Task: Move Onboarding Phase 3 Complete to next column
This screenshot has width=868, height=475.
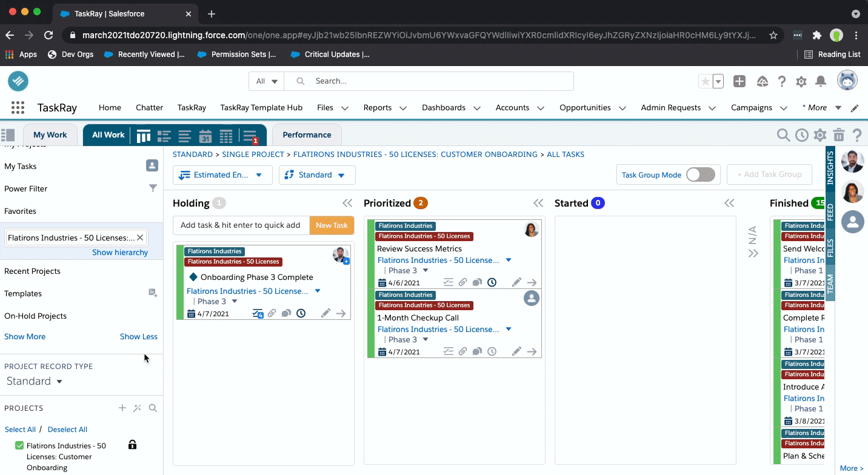Action: pos(341,313)
